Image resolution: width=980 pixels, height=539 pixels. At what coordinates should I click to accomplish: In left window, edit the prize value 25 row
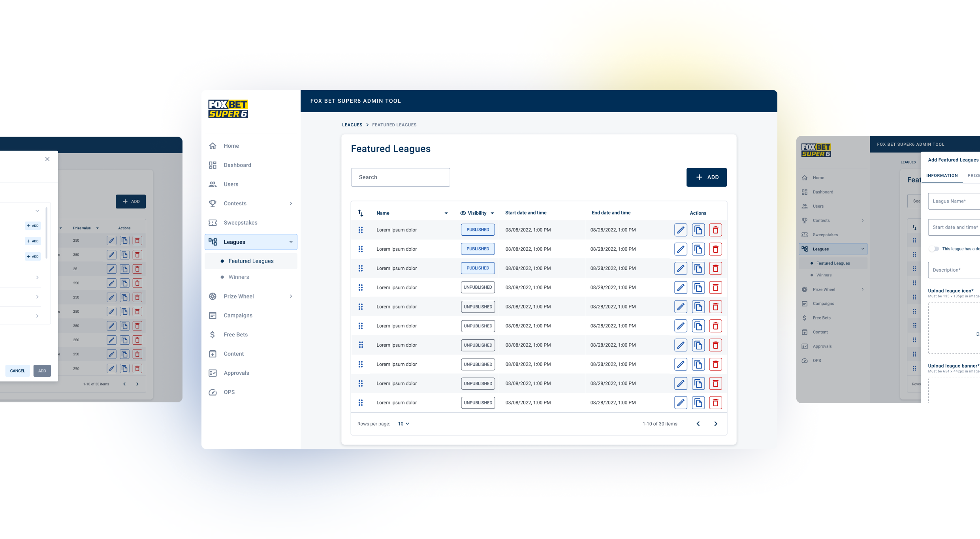112,269
